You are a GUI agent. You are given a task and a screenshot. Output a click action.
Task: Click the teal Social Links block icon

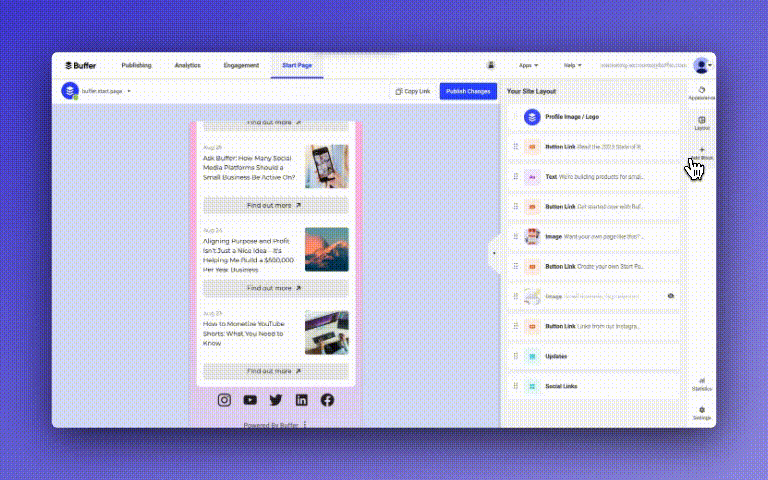pos(532,386)
